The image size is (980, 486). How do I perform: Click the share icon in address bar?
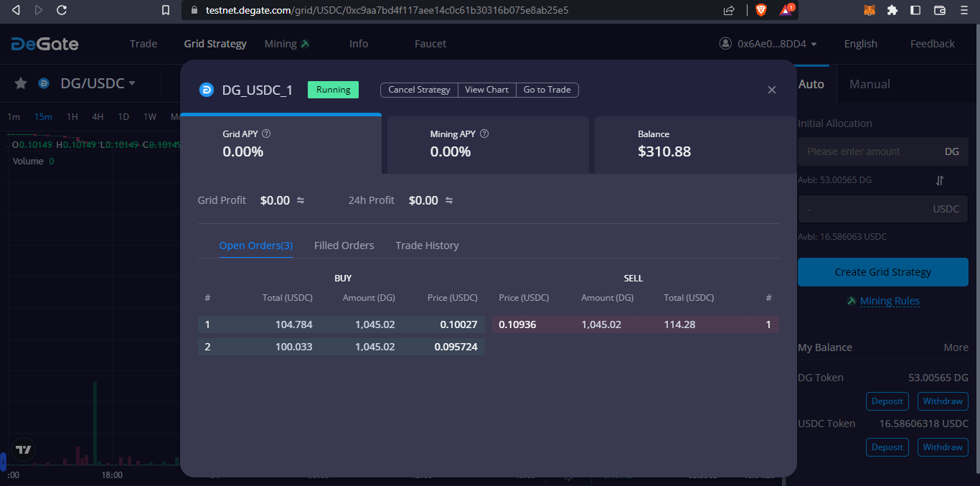pyautogui.click(x=729, y=10)
